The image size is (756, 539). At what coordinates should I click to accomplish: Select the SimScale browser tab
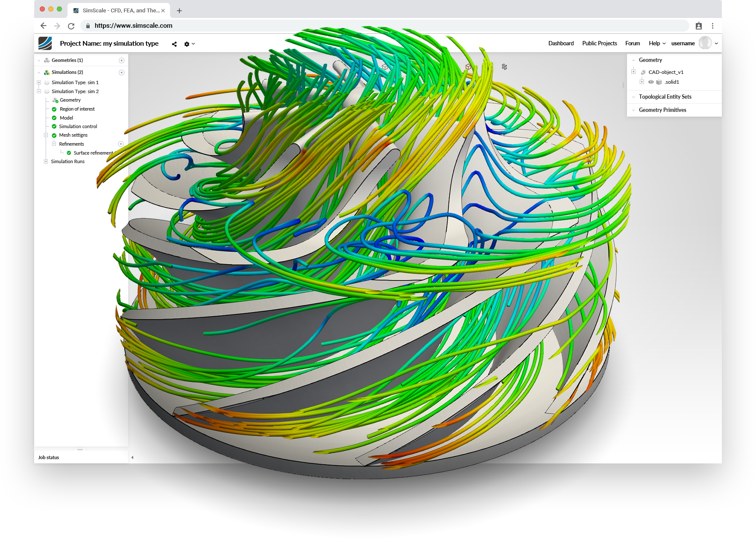[115, 10]
